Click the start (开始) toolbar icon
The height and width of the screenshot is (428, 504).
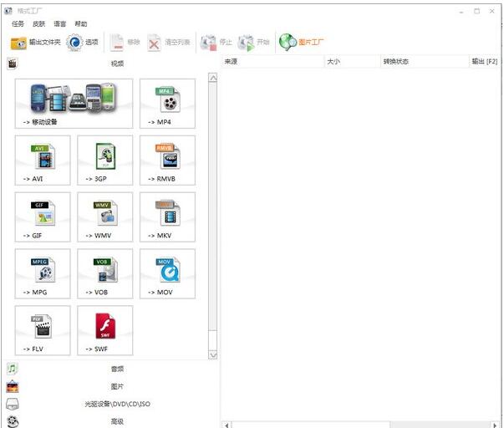tap(246, 43)
